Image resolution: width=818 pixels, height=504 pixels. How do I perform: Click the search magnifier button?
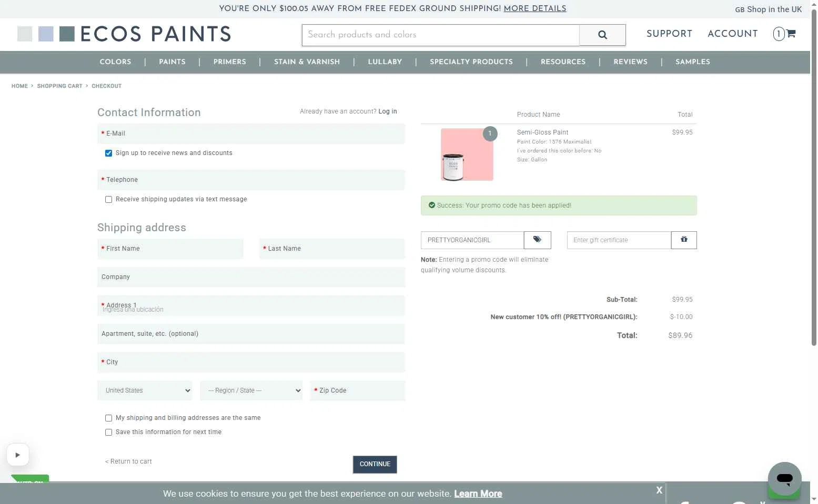point(602,35)
